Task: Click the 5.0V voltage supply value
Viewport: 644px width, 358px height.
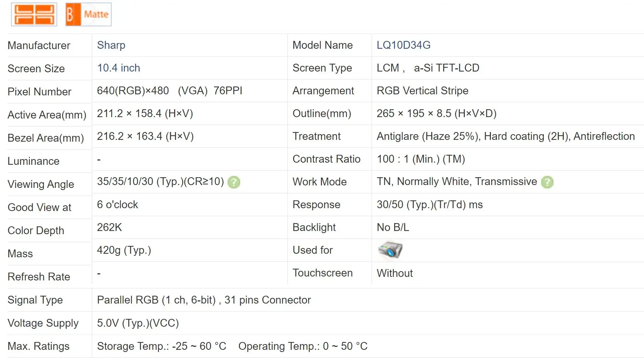Action: 138,323
